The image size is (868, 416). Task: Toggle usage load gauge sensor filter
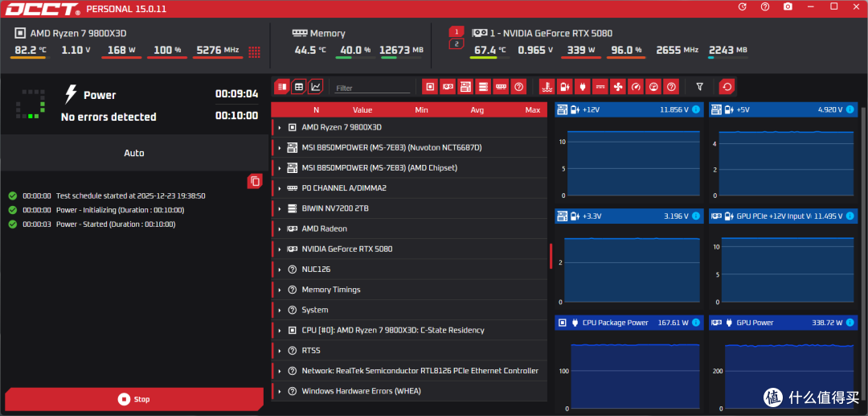pos(653,86)
